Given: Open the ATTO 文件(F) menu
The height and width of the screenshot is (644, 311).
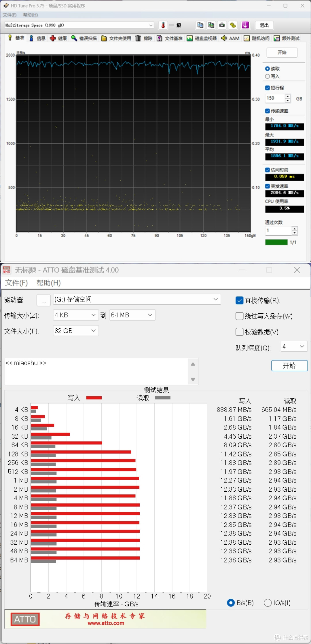Looking at the screenshot, I should click(16, 283).
